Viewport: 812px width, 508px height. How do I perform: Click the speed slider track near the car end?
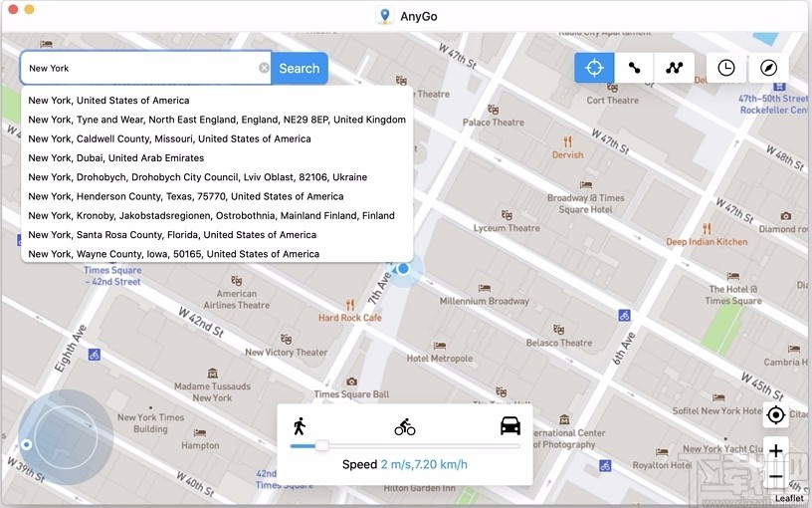tap(507, 446)
